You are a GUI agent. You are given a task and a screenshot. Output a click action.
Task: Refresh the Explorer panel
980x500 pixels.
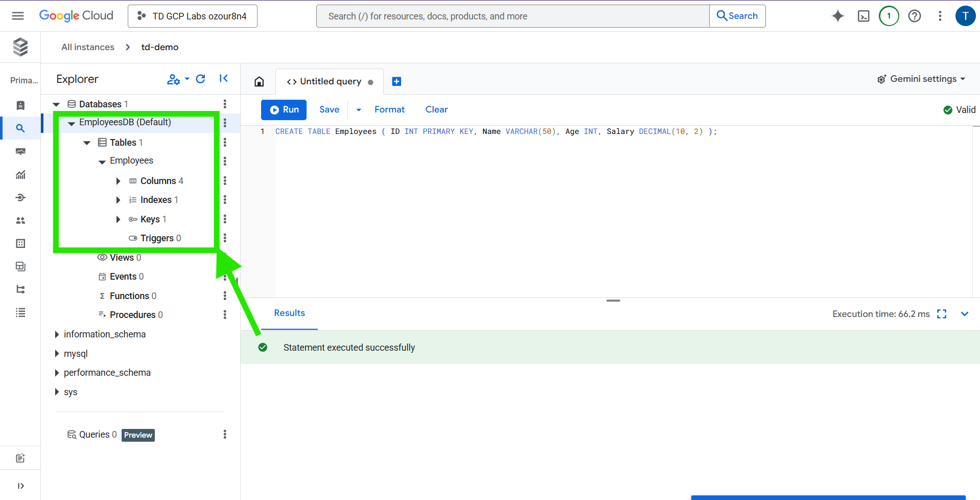201,79
